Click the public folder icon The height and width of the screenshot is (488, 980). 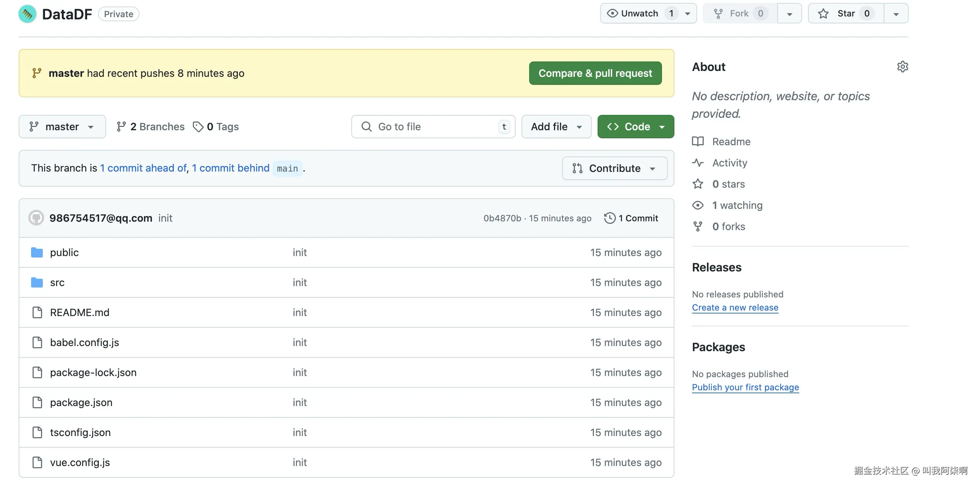(37, 252)
